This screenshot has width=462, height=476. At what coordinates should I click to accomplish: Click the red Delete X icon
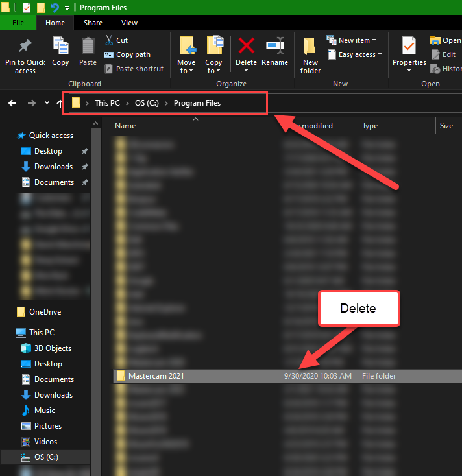pos(247,45)
